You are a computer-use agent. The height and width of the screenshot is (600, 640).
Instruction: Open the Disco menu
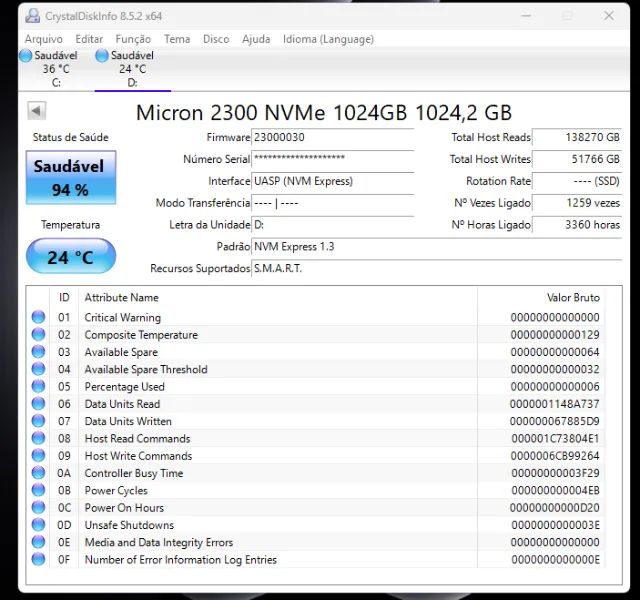tap(216, 39)
